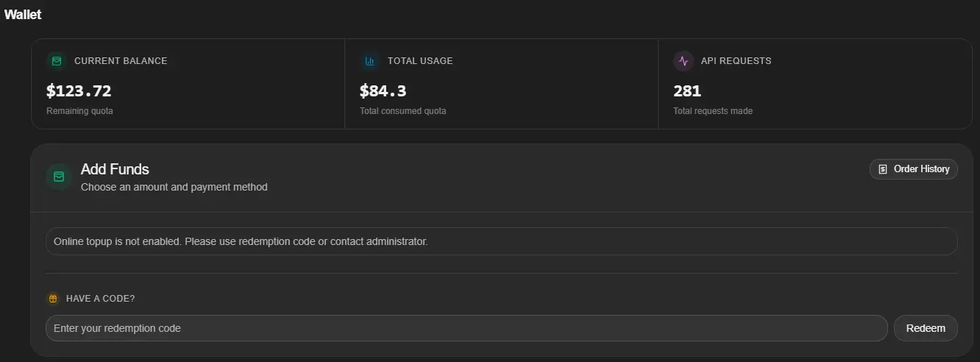Click the online topup not enabled notice
980x362 pixels.
pyautogui.click(x=502, y=241)
